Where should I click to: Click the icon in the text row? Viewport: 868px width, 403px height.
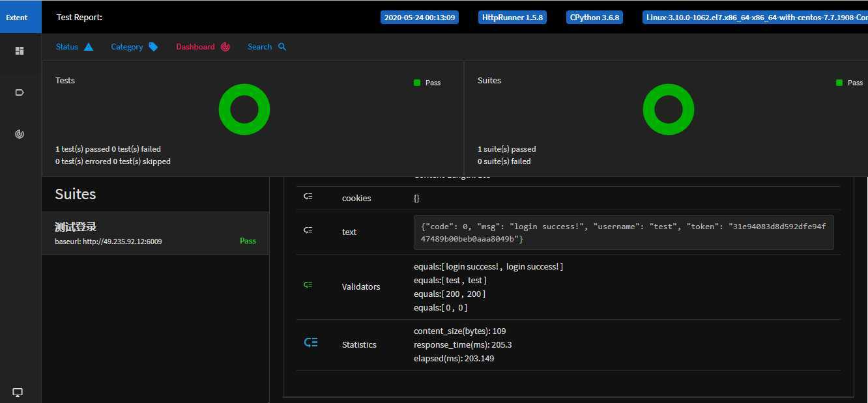[x=308, y=230]
